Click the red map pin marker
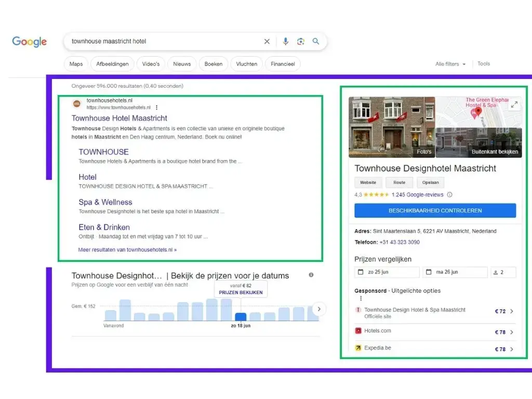 [478, 111]
